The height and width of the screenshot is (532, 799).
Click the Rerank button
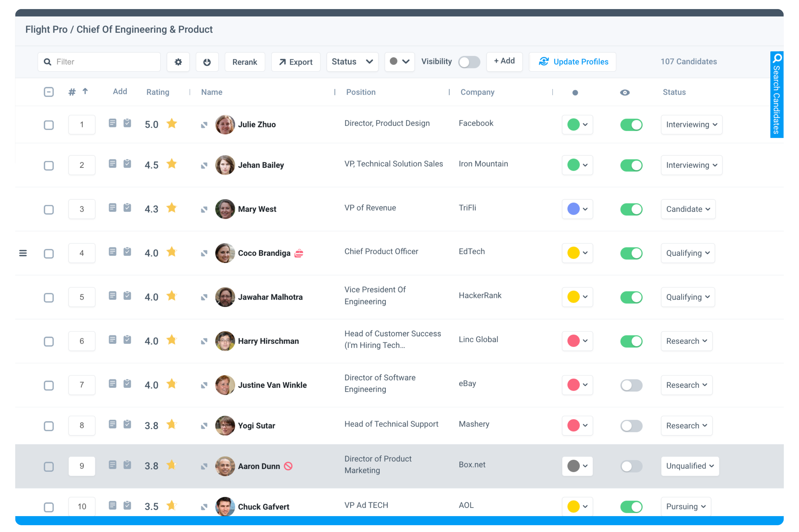pyautogui.click(x=245, y=62)
